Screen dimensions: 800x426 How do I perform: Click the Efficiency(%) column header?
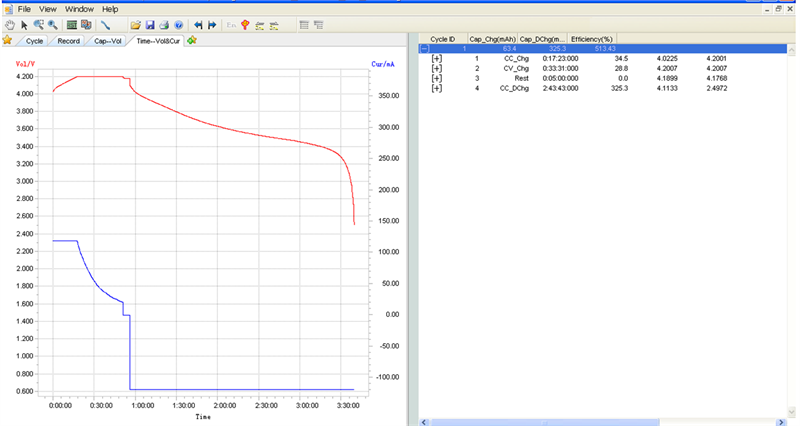click(591, 39)
